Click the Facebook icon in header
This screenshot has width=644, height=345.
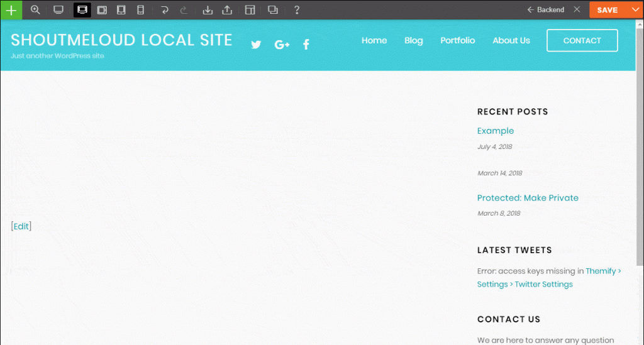(306, 45)
